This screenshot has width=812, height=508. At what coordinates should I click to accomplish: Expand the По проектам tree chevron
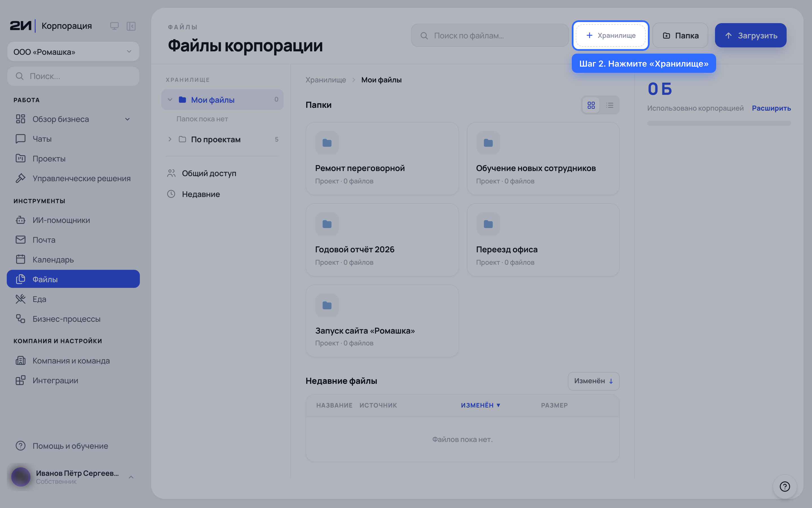click(170, 139)
